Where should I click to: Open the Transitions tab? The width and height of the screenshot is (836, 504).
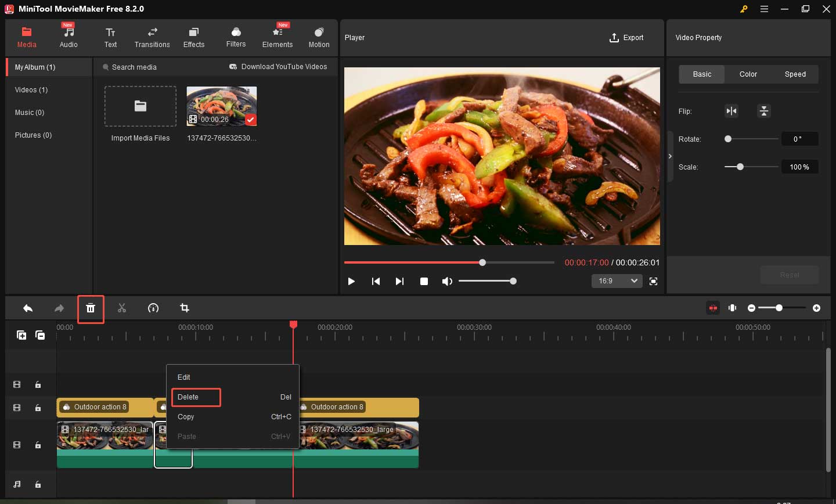(x=152, y=37)
